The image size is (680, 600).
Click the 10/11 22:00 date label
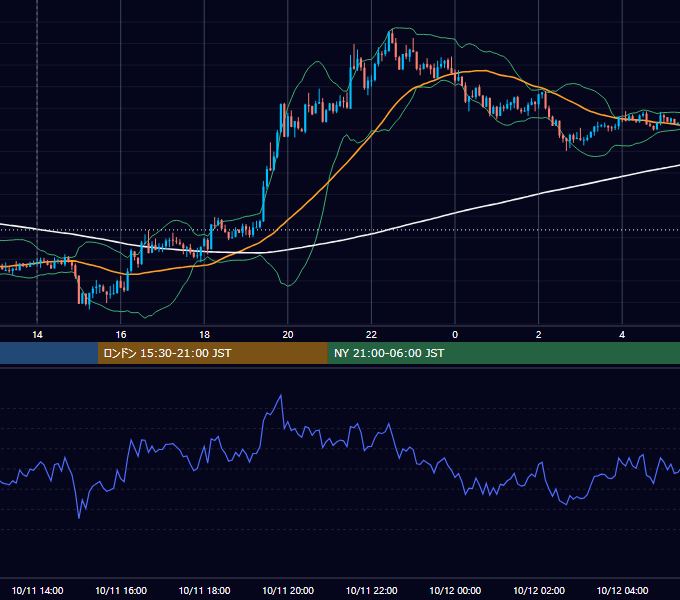pos(371,590)
